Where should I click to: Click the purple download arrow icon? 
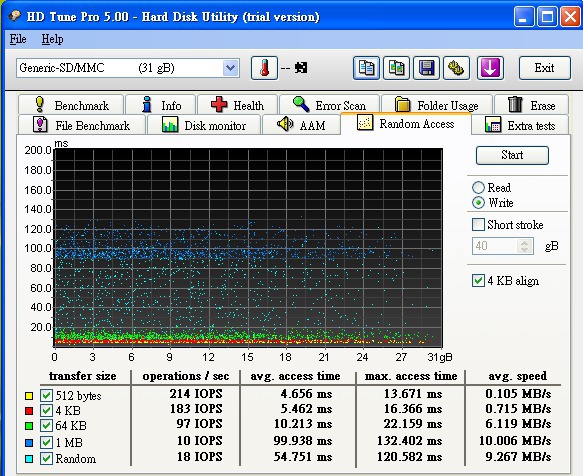(x=490, y=68)
